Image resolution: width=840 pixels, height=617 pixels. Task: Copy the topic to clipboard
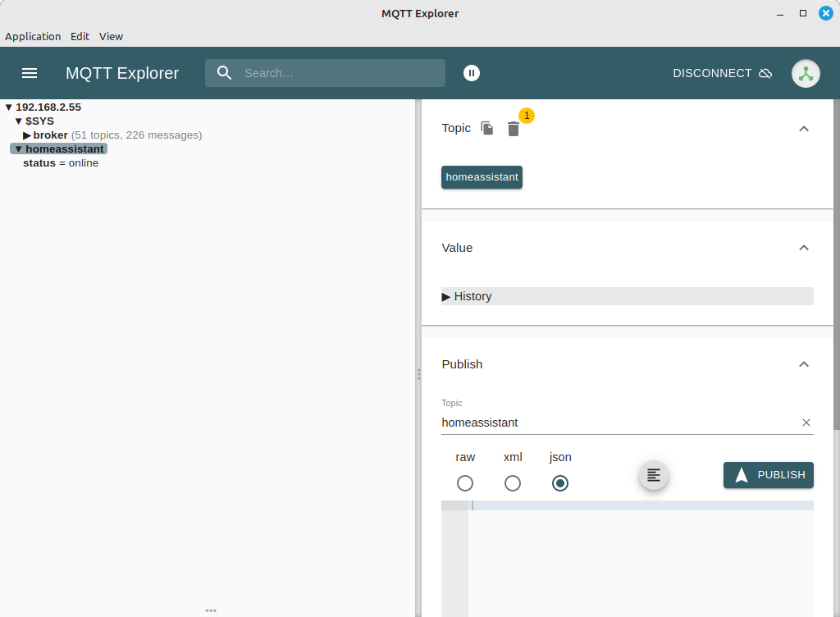tap(487, 128)
